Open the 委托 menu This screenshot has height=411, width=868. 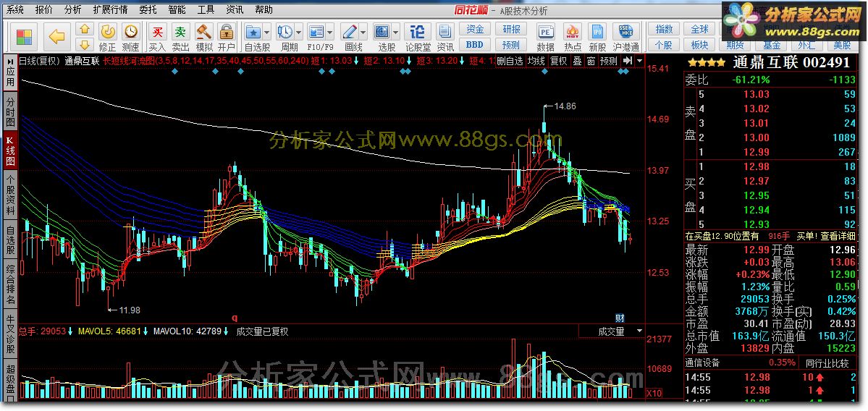point(148,9)
